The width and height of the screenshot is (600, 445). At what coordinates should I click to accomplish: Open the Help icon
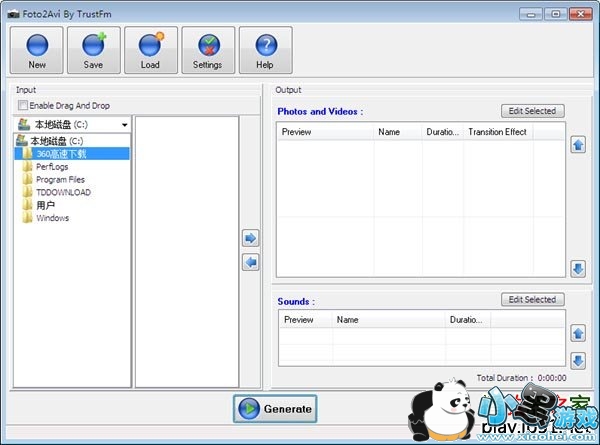coord(265,50)
